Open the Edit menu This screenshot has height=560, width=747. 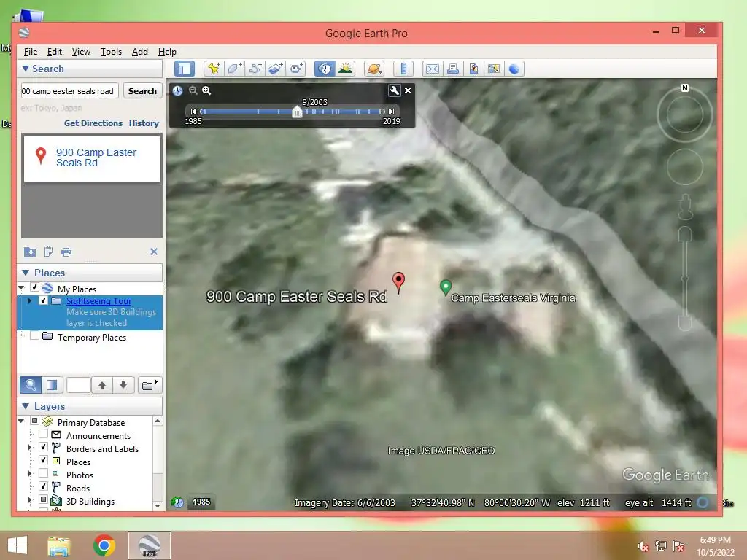[x=54, y=52]
